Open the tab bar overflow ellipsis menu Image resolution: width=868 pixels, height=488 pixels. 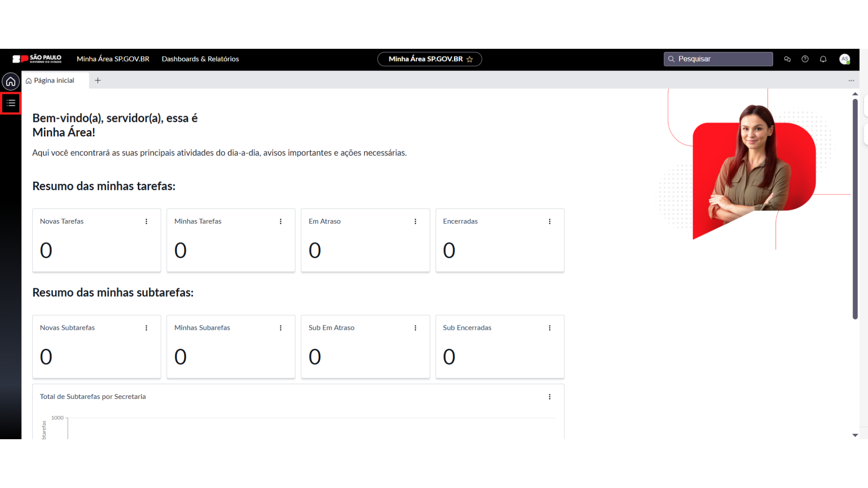851,80
